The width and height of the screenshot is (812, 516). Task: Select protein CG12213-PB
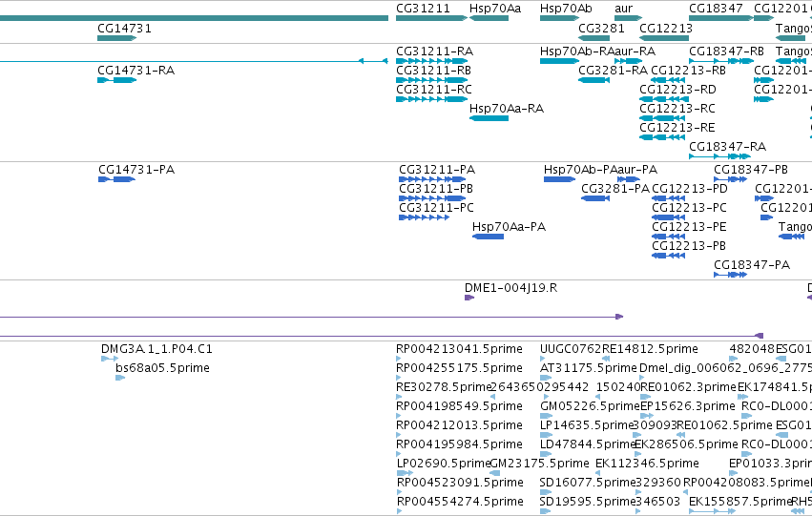click(x=669, y=256)
